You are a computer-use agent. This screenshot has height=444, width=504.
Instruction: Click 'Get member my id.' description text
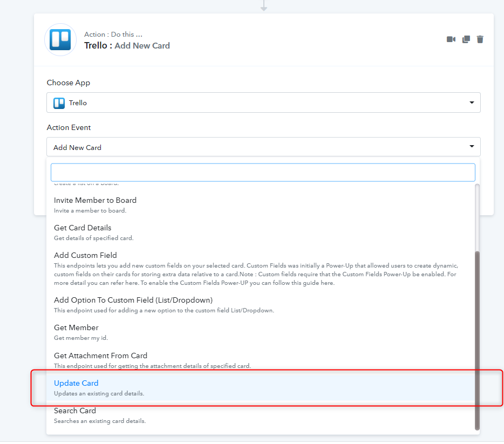[81, 338]
